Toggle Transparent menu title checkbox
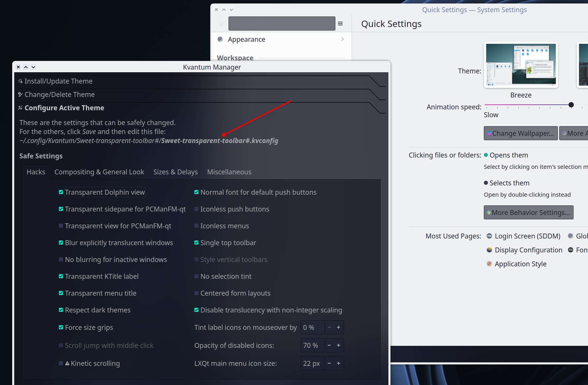Image resolution: width=588 pixels, height=385 pixels. (61, 293)
